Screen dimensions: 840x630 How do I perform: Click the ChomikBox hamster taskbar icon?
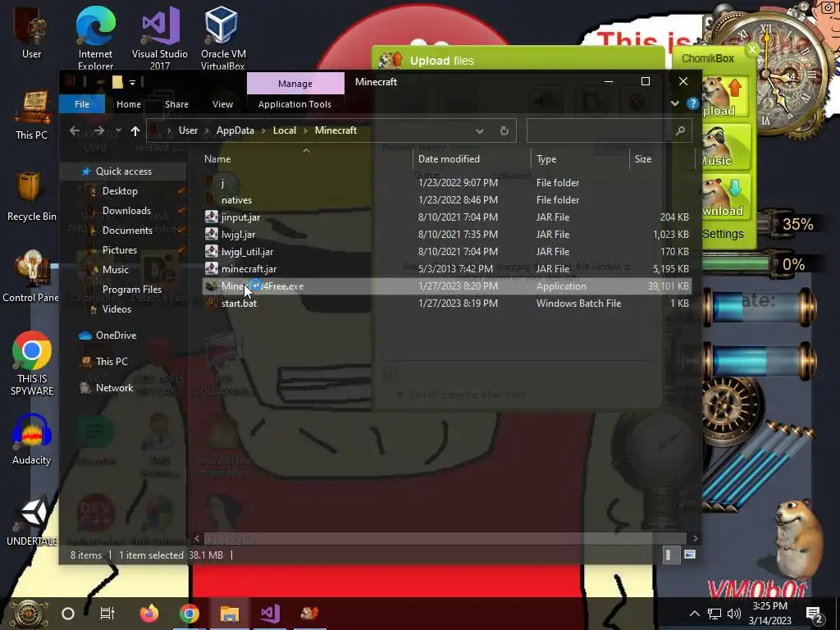[309, 614]
